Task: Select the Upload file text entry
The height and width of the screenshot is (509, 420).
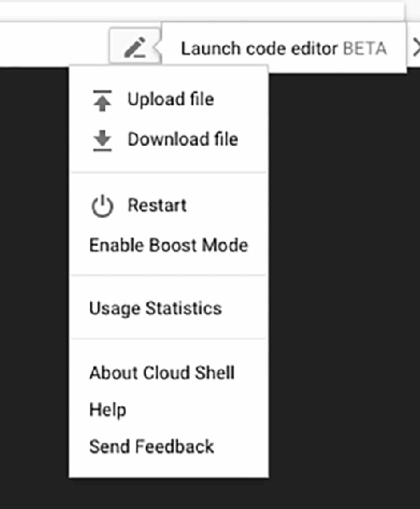Action: 171,99
